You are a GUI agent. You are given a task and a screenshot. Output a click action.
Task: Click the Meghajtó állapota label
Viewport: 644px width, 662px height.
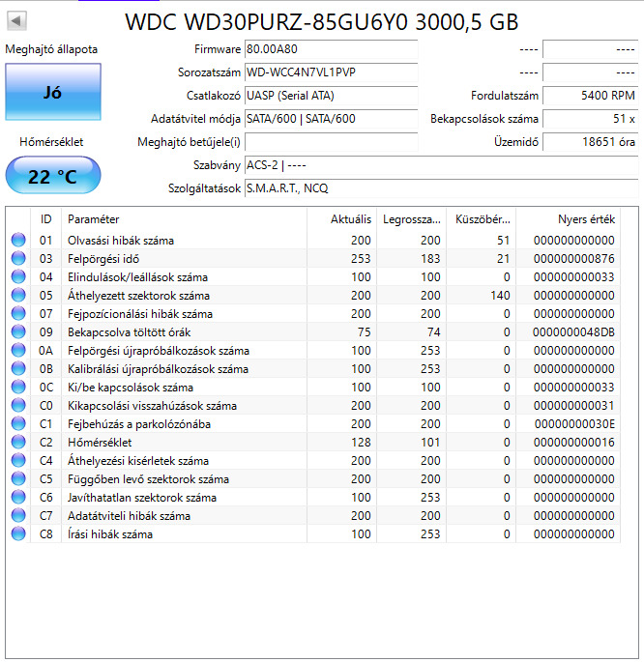[51, 49]
